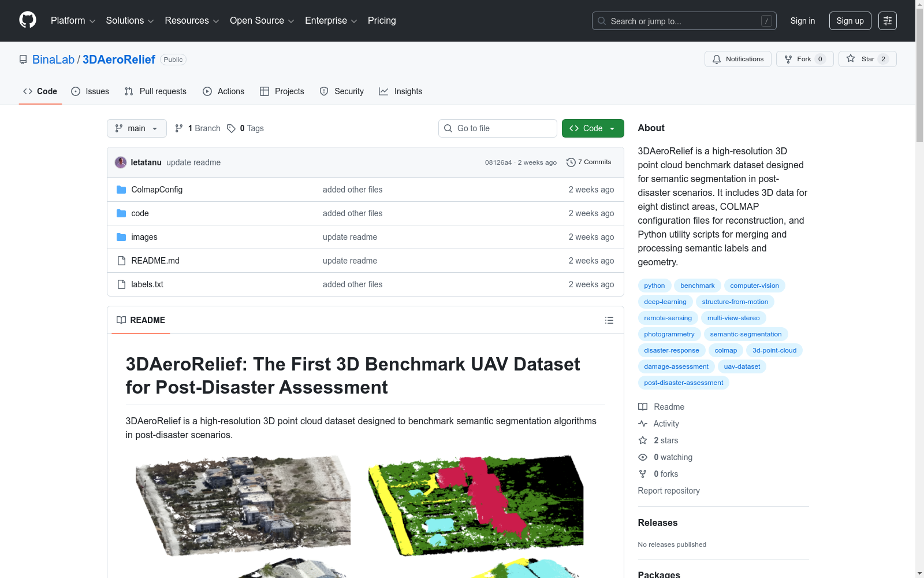Click the README outline list icon
The image size is (924, 578).
[x=609, y=320]
